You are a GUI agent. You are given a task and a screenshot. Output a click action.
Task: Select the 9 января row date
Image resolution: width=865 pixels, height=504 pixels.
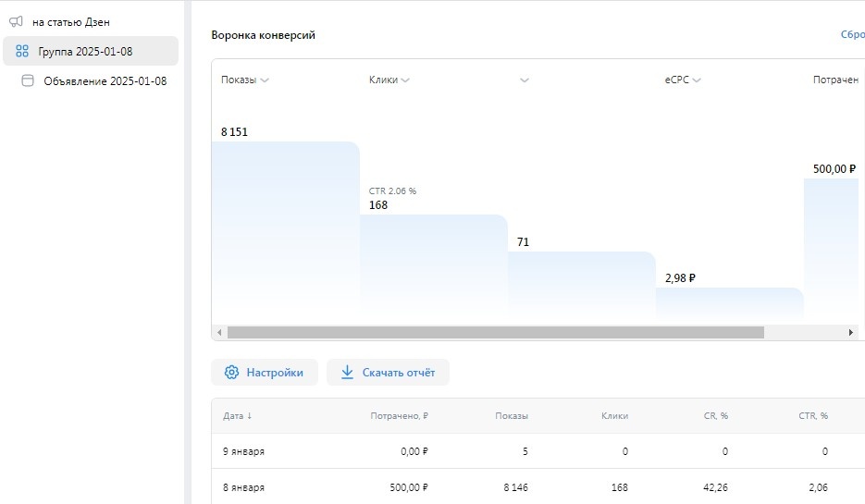click(243, 451)
